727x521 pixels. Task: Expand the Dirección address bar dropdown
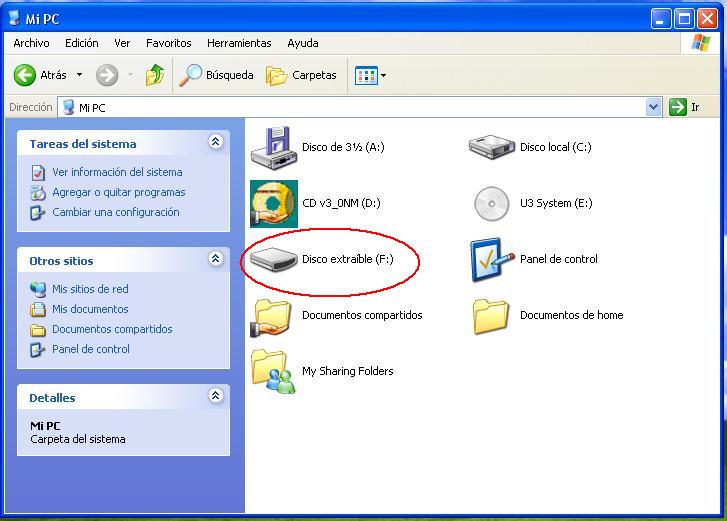pyautogui.click(x=653, y=108)
